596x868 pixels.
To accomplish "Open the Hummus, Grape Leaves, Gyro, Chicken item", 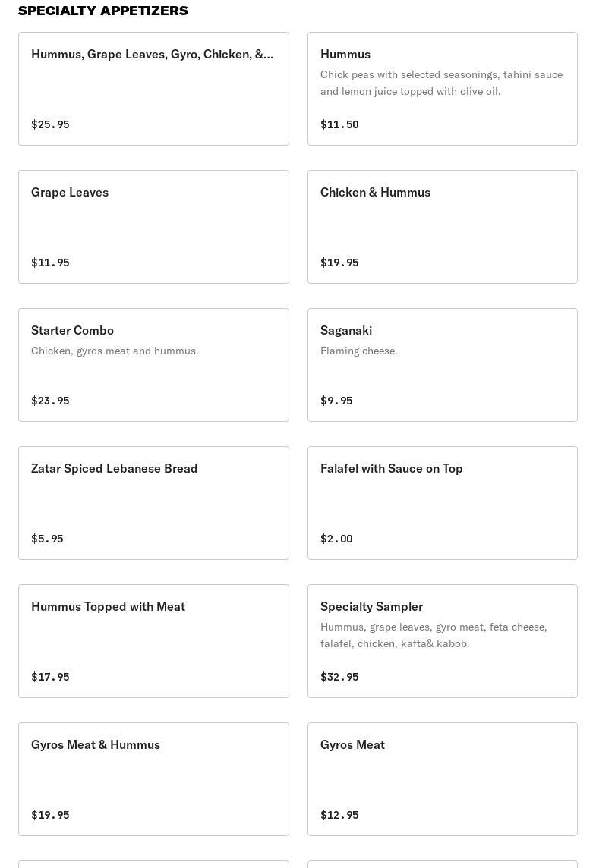I will point(153,55).
